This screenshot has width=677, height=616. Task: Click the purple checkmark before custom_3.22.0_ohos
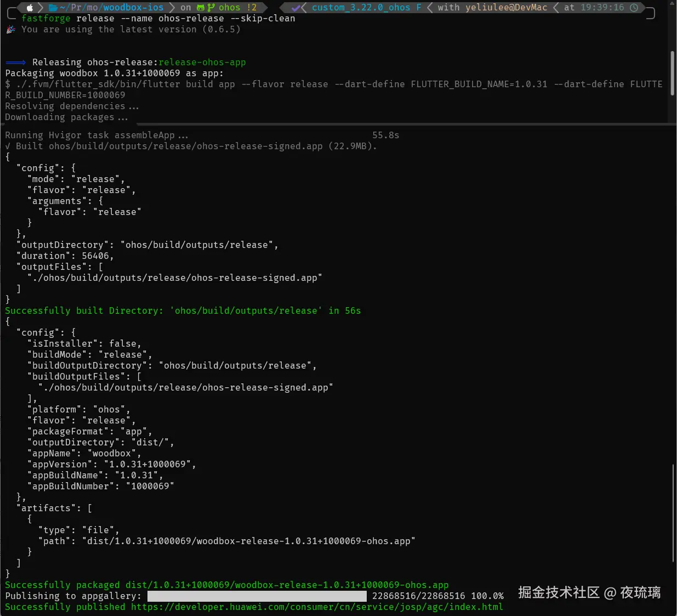pyautogui.click(x=296, y=8)
